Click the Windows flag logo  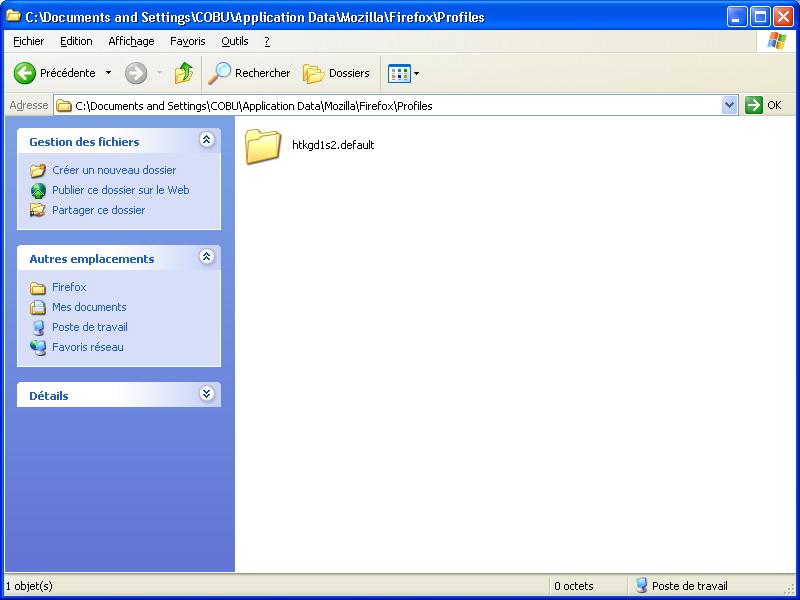[x=777, y=41]
